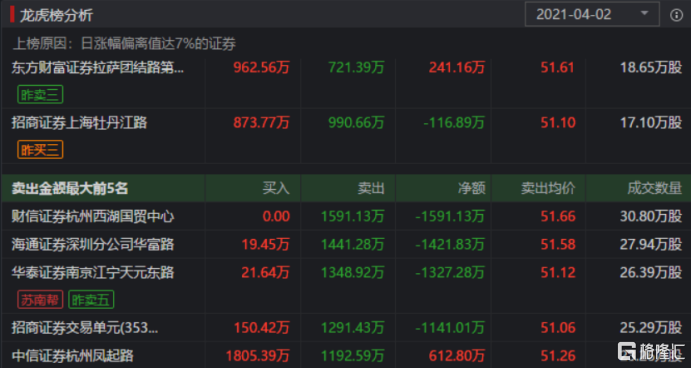Sort by 卖出 column header
692x368 pixels.
[371, 188]
